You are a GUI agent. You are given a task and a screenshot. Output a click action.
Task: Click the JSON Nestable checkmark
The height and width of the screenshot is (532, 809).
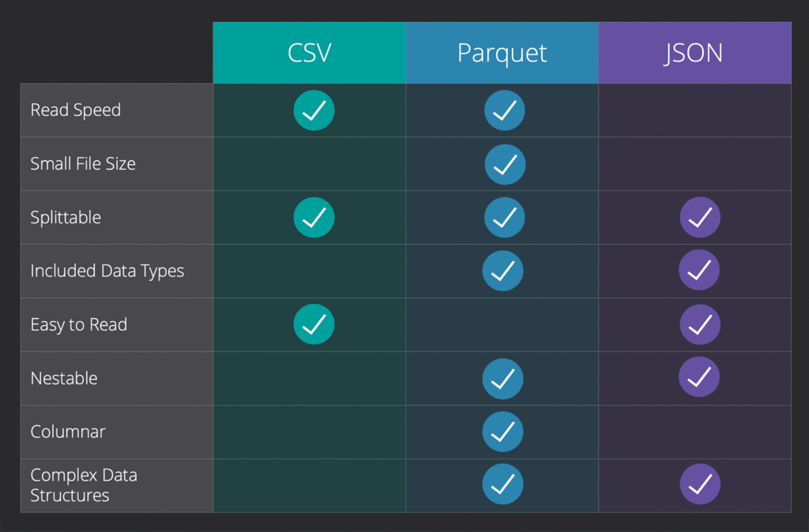pos(699,377)
